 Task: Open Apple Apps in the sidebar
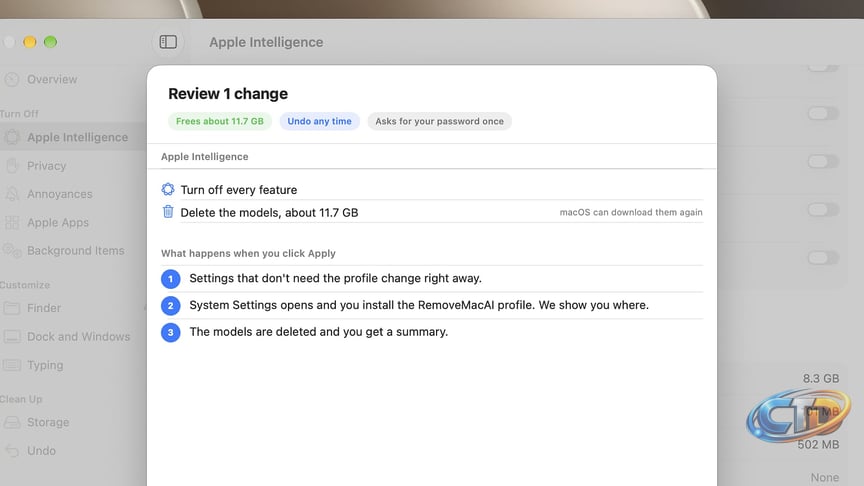[47, 223]
